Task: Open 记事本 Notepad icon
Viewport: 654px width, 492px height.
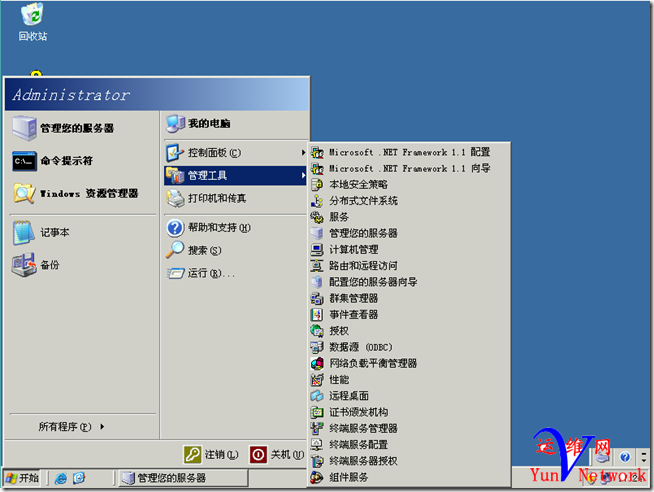Action: tap(24, 232)
